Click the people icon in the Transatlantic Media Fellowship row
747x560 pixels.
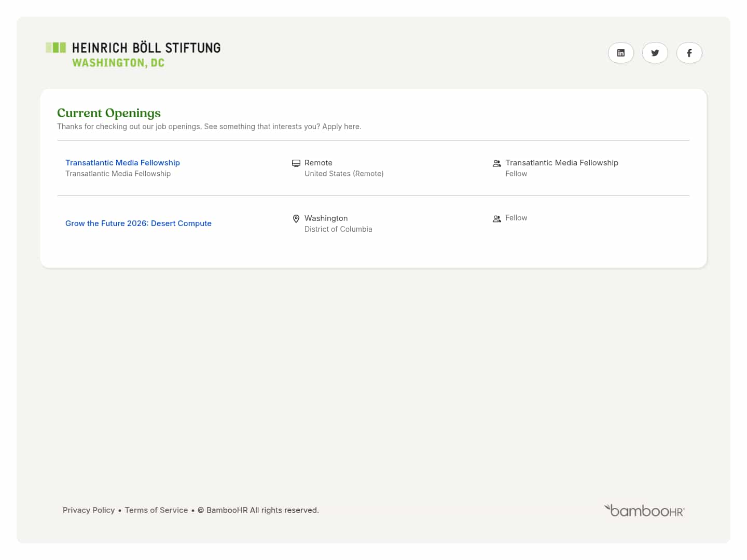click(x=496, y=163)
